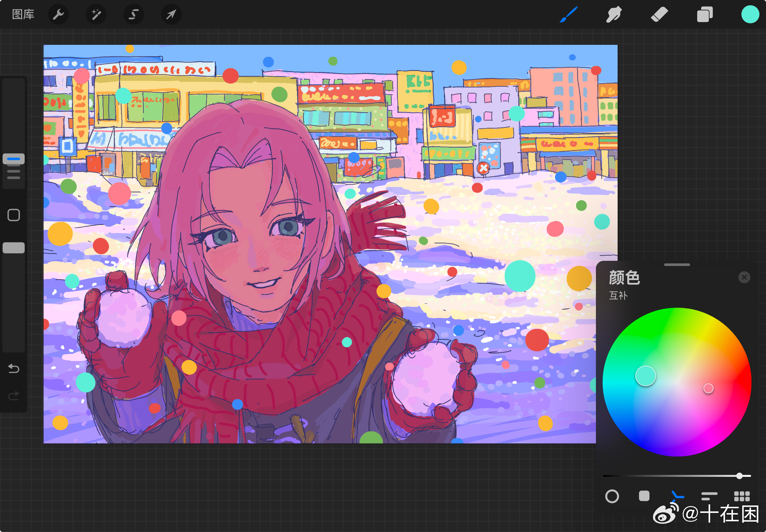The width and height of the screenshot is (766, 532).
Task: Adjust the brightness slider under color wheel
Action: coord(677,476)
